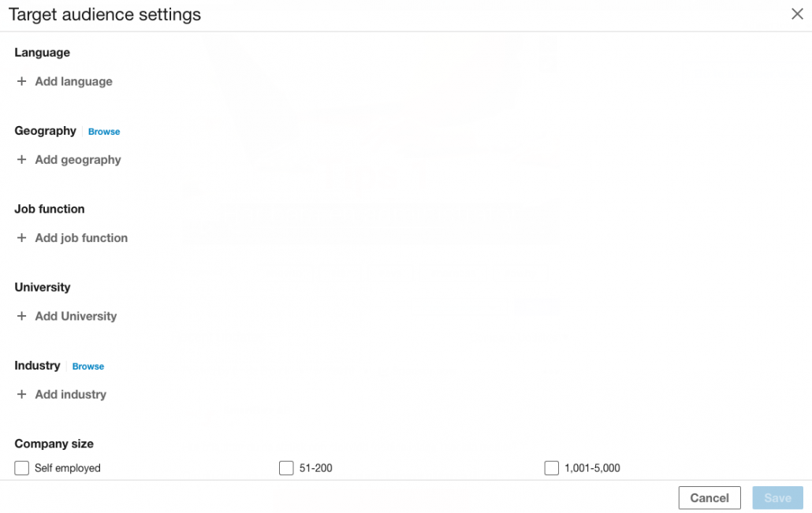The image size is (812, 513).
Task: Select the 1,001-5,000 company size checkbox
Action: tap(551, 467)
